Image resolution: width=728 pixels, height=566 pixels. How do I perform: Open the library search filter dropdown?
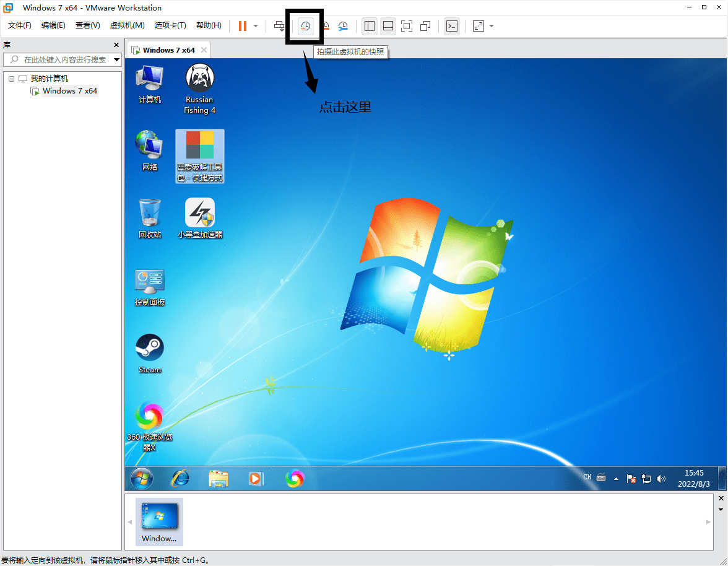pyautogui.click(x=116, y=59)
